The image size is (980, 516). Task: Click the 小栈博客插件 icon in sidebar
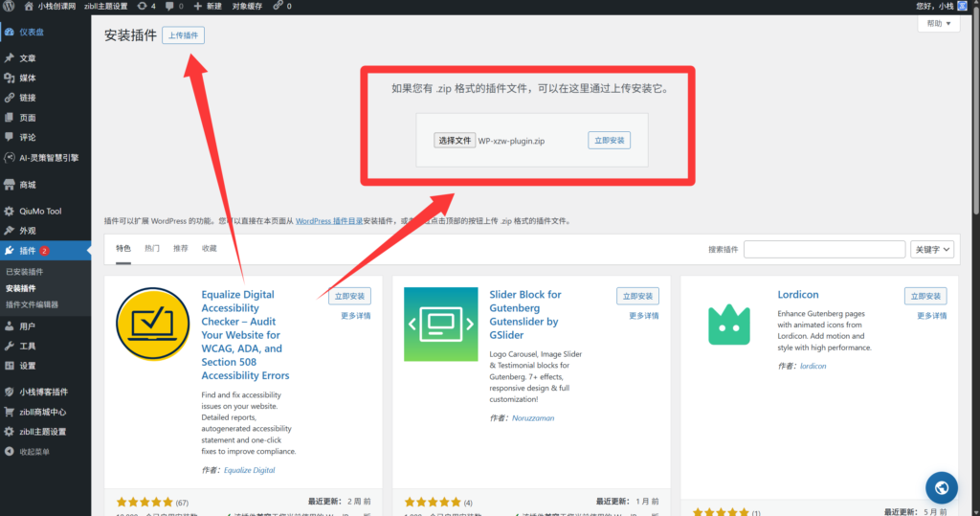(x=10, y=393)
